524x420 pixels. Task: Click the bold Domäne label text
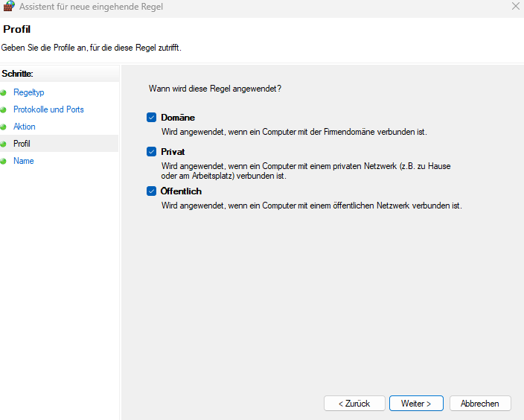click(x=178, y=118)
